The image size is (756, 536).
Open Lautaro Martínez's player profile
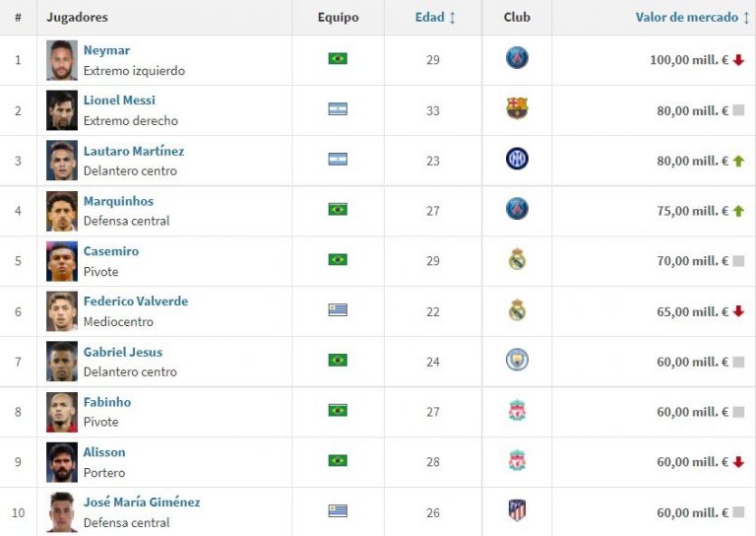click(133, 151)
